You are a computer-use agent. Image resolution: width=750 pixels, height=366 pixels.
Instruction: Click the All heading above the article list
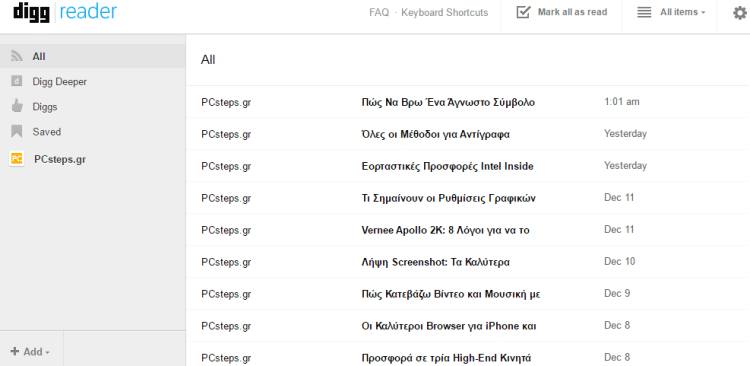(208, 60)
